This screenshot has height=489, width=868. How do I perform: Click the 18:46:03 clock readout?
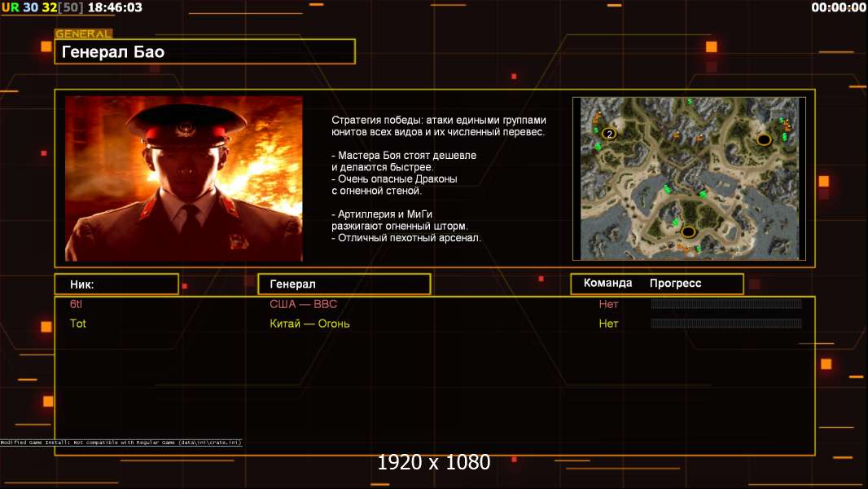(x=115, y=7)
